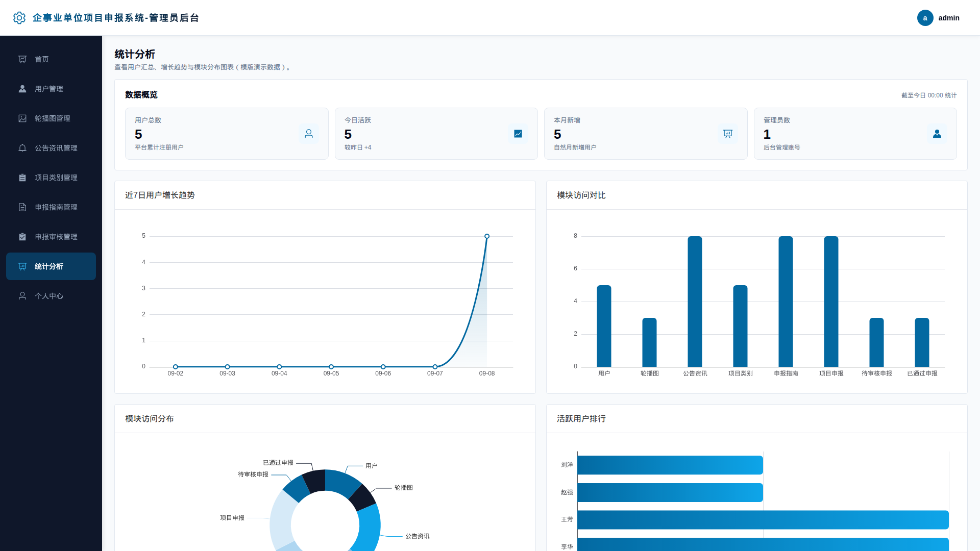Click the 申报指南 bar in bar chart
This screenshot has width=980, height=551.
click(x=786, y=302)
